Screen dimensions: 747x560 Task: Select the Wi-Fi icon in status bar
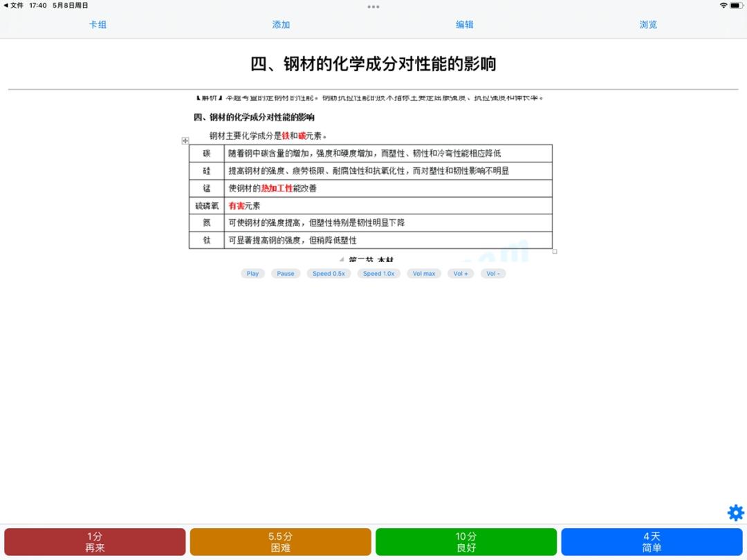click(723, 6)
